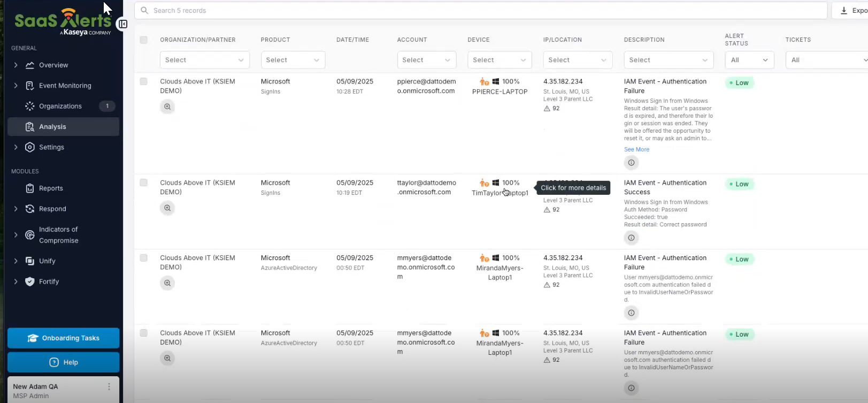Click info icon in last mmyers row description
The image size is (868, 403).
(x=631, y=388)
